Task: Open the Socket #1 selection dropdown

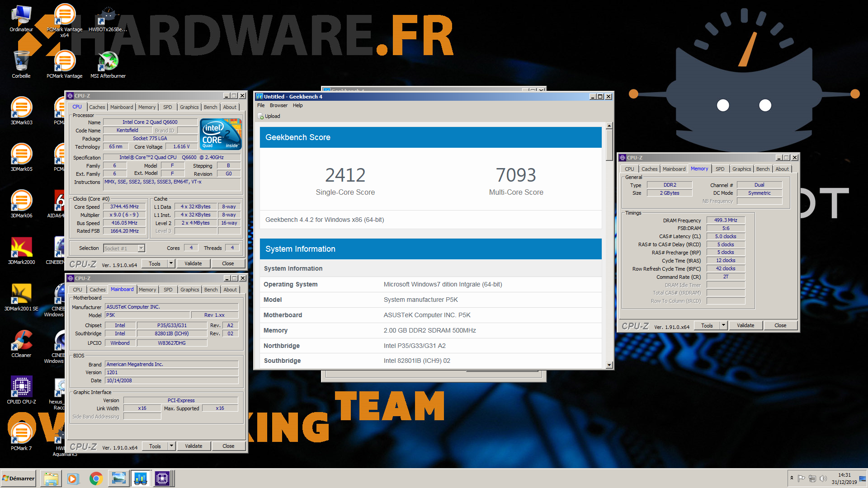Action: [x=142, y=248]
